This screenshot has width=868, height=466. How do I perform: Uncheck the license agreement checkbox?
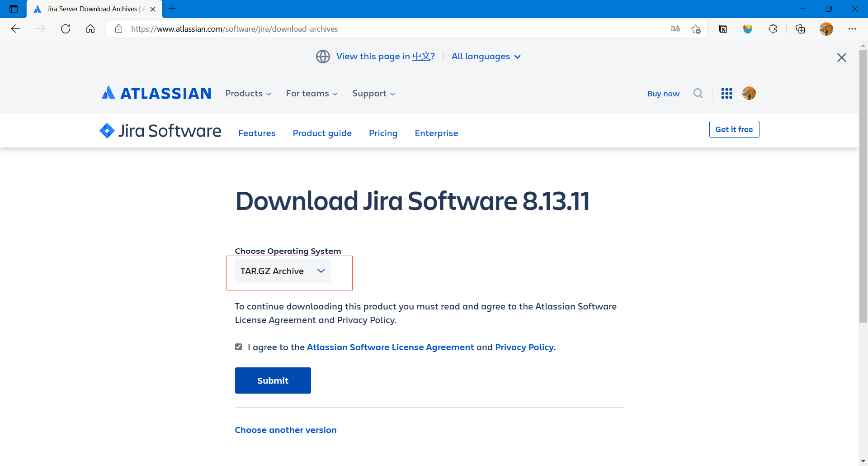(x=239, y=347)
